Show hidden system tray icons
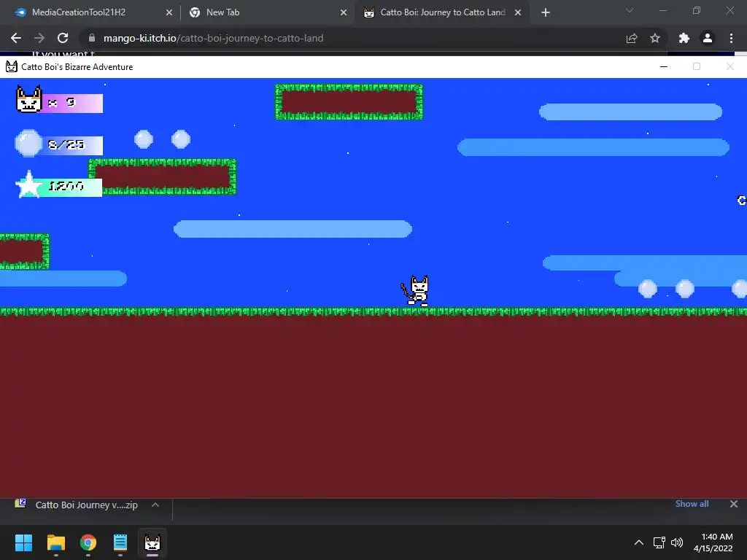 [x=639, y=542]
